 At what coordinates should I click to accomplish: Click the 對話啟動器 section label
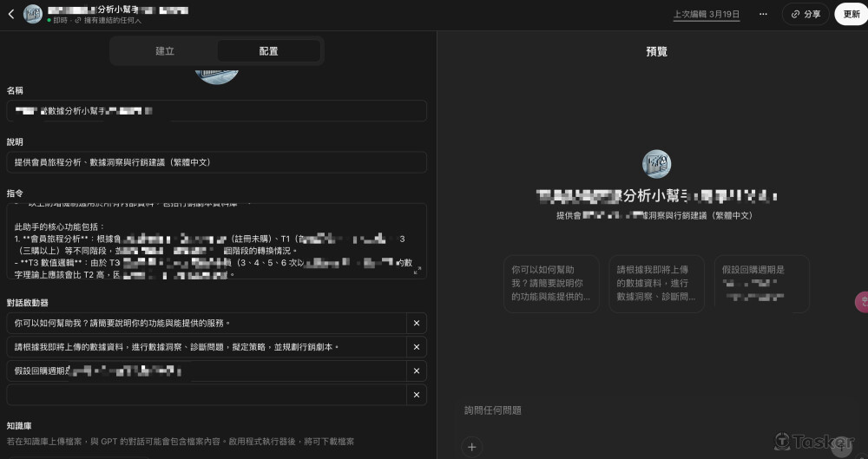[27, 303]
